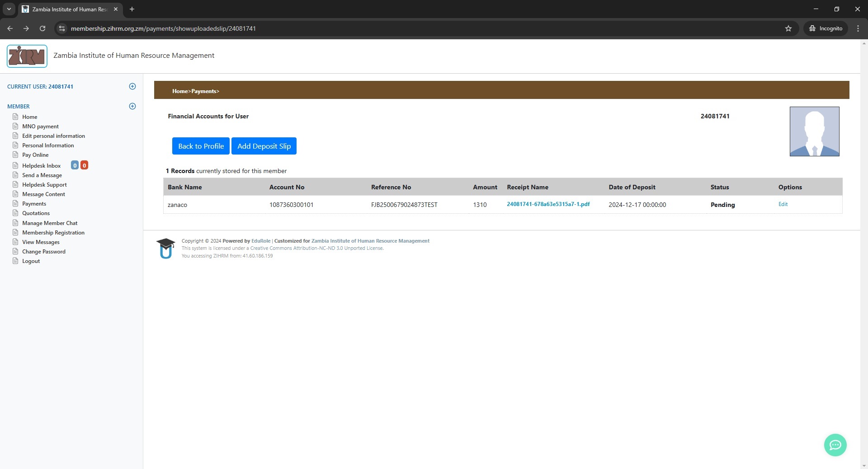Click the Back to Profile button

pos(201,146)
